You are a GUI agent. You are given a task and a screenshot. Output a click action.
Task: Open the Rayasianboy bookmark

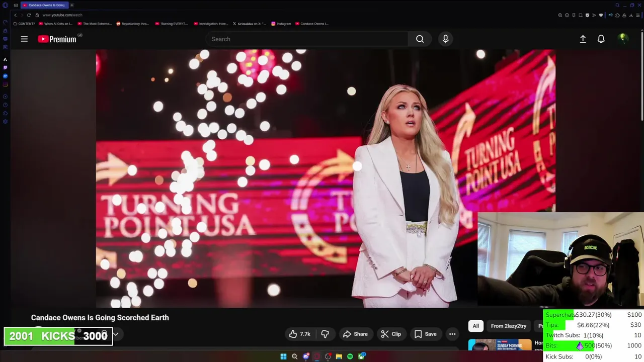(132, 24)
